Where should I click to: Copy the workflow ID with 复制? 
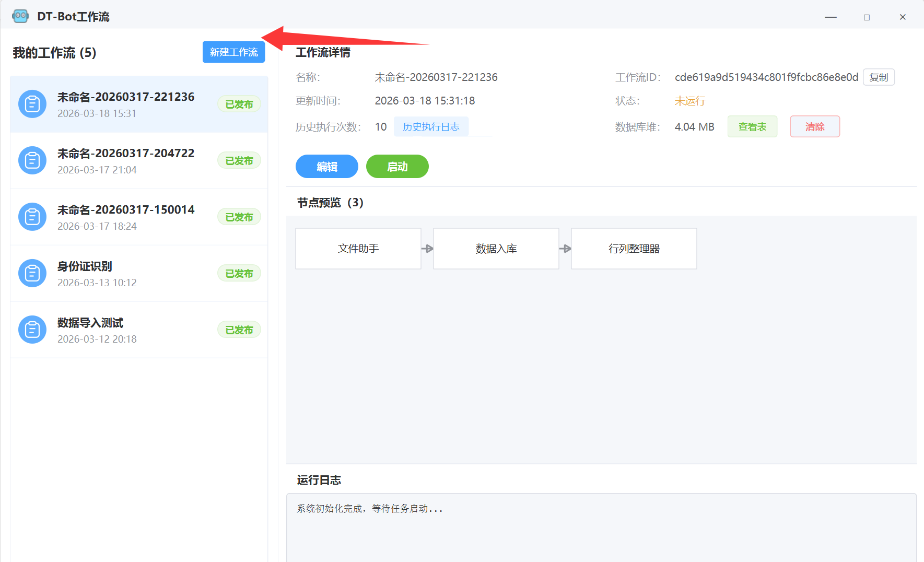tap(879, 77)
